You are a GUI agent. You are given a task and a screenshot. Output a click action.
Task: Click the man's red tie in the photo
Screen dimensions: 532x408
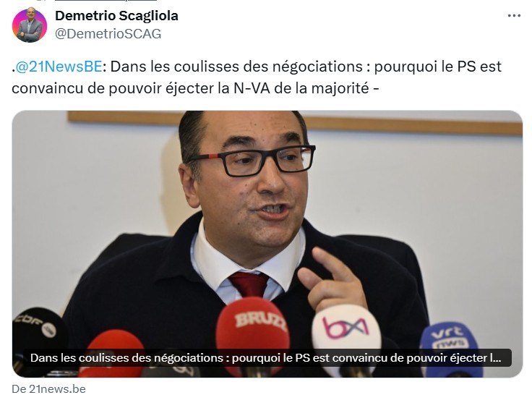point(249,284)
